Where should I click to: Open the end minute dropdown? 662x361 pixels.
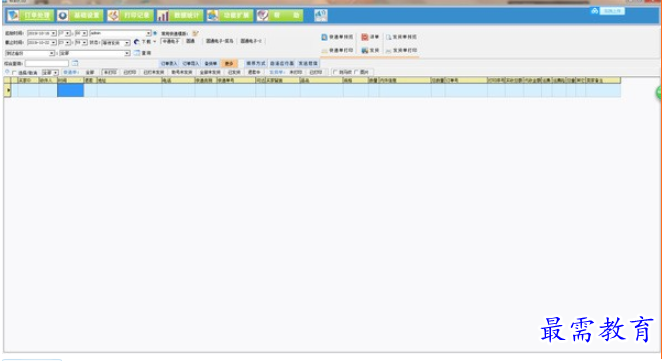point(84,43)
